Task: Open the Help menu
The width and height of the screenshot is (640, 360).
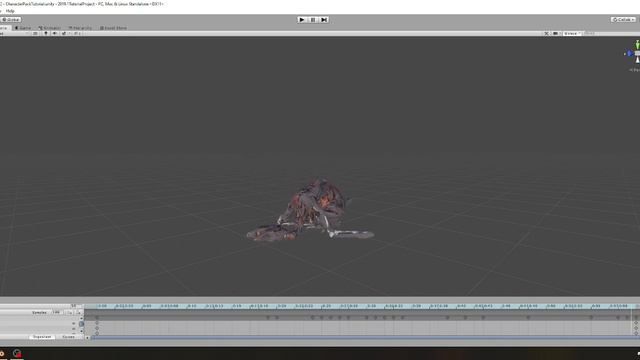Action: (10, 11)
